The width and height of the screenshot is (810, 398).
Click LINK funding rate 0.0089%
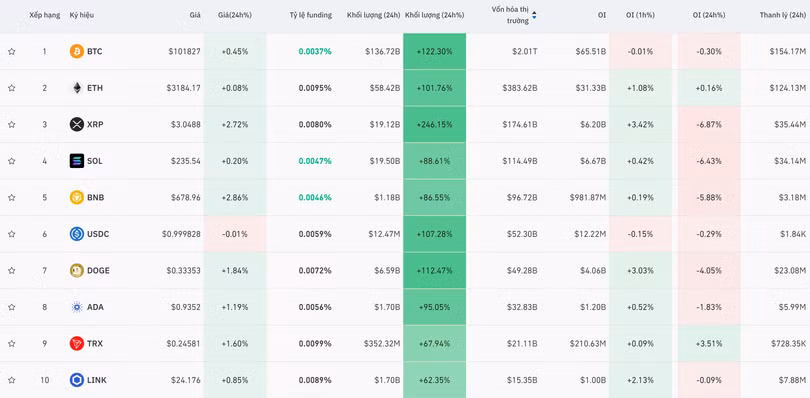click(315, 380)
